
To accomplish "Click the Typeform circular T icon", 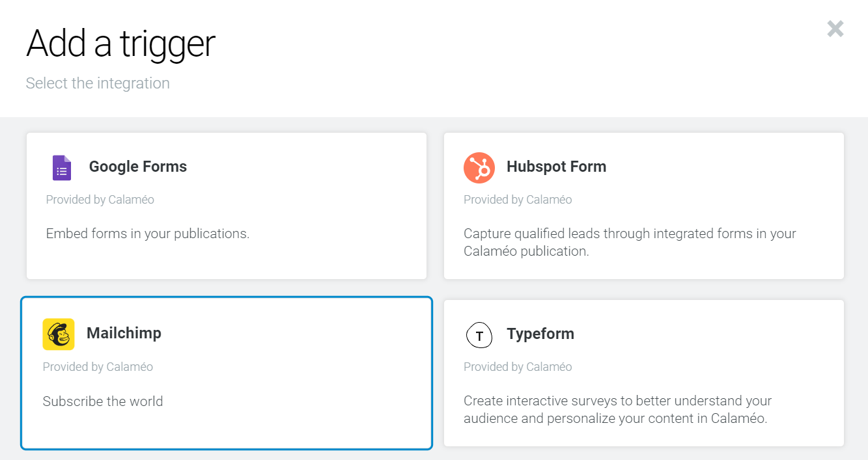I will 479,335.
